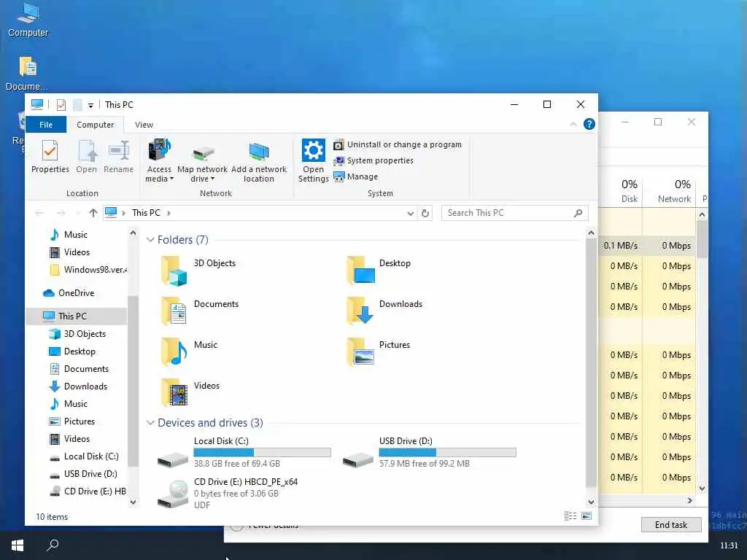Select the USB Drive (D:) drive icon
This screenshot has width=747, height=560.
coord(357,459)
